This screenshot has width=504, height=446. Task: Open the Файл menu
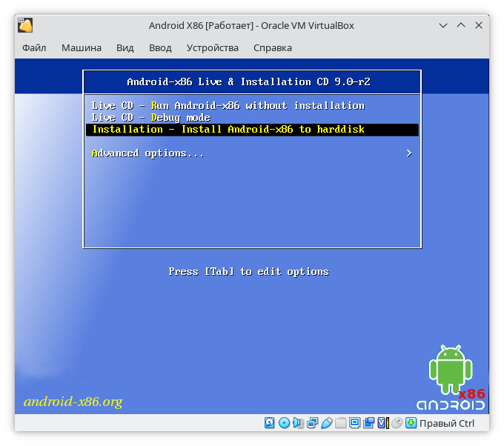point(34,48)
